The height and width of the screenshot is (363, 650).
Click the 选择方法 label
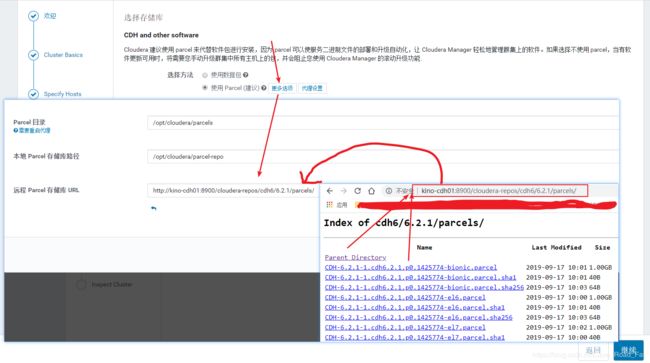180,75
